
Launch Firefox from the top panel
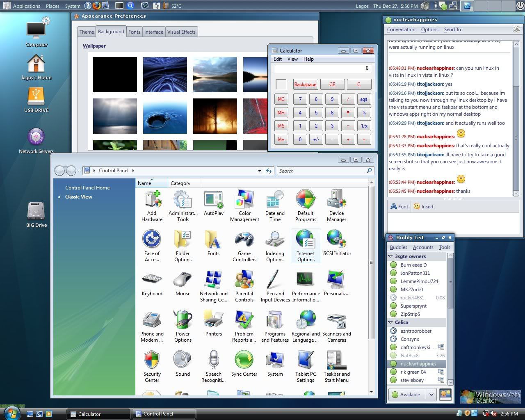point(96,6)
